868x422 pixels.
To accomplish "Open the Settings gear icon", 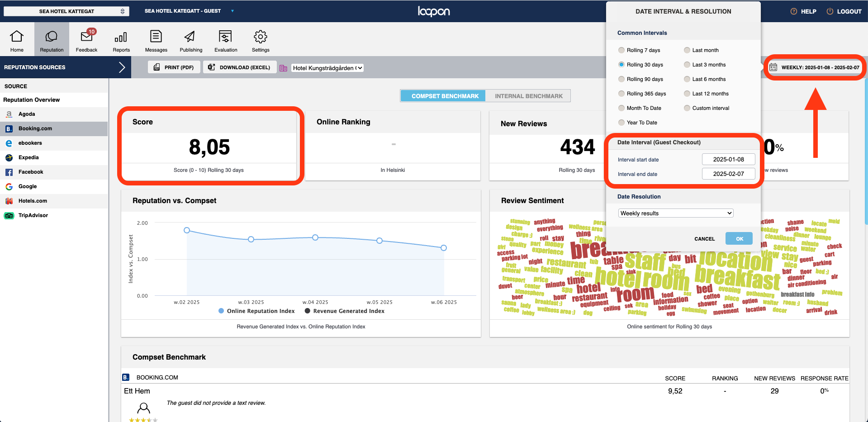I will 261,36.
